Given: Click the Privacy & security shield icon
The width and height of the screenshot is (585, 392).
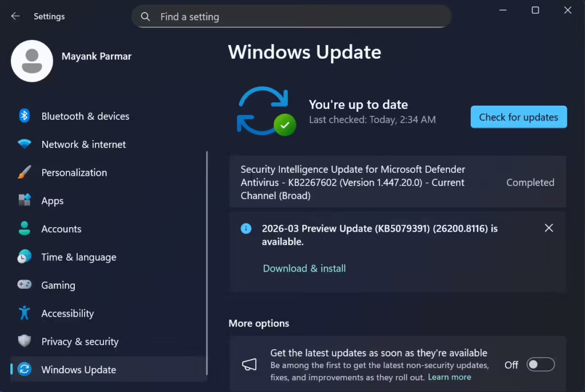Looking at the screenshot, I should pos(24,341).
